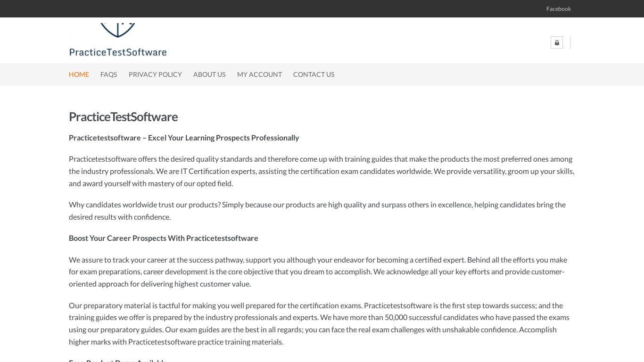This screenshot has width=644, height=362.
Task: Click paragraph starting 'Practicetestsoftware offers the desired'
Action: tap(322, 171)
